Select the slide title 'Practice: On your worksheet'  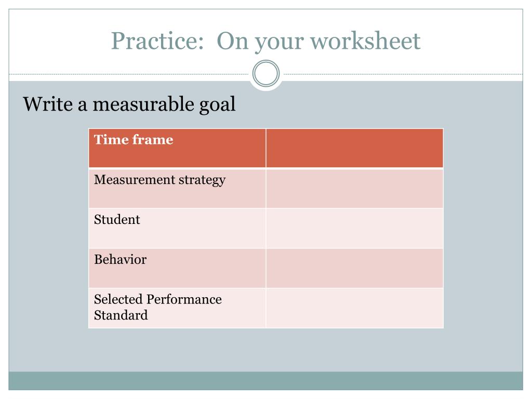pyautogui.click(x=265, y=41)
